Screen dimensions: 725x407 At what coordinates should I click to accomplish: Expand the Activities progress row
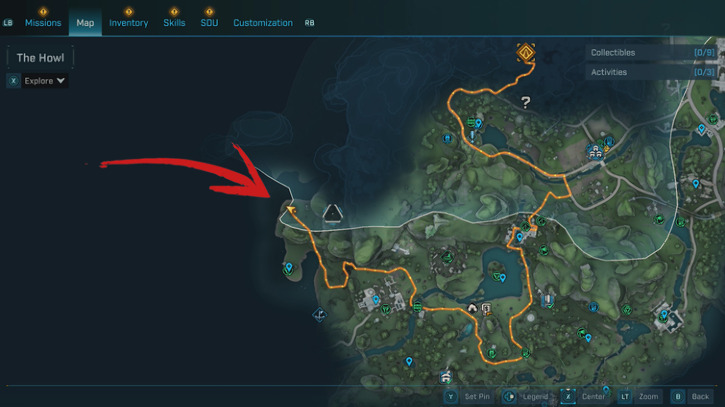tap(653, 72)
